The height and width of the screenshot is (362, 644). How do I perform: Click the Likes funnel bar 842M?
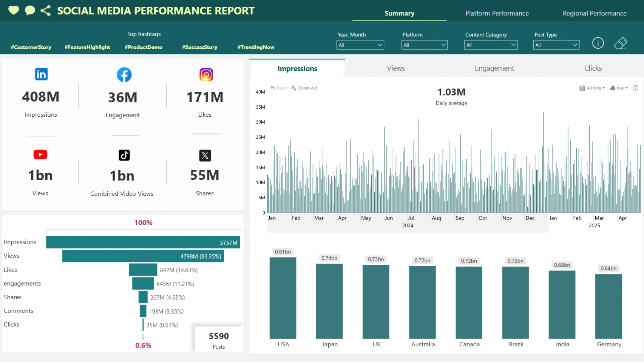coord(143,270)
